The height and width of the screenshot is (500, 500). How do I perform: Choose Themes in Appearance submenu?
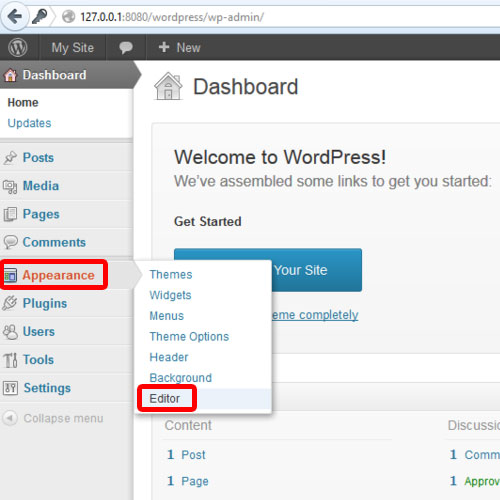[171, 275]
